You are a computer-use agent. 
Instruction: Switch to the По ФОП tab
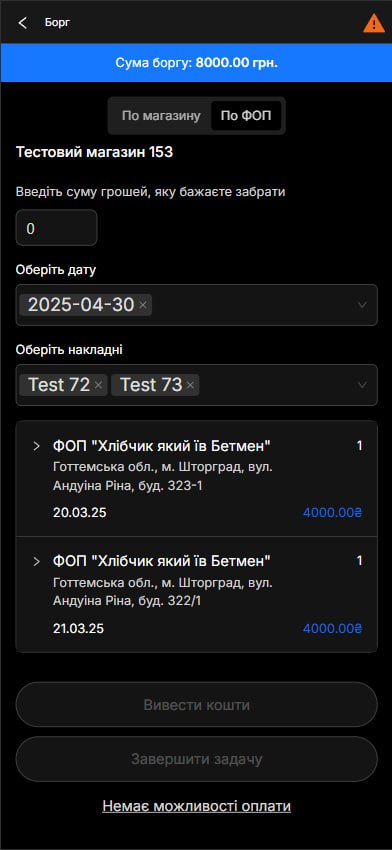(x=246, y=115)
